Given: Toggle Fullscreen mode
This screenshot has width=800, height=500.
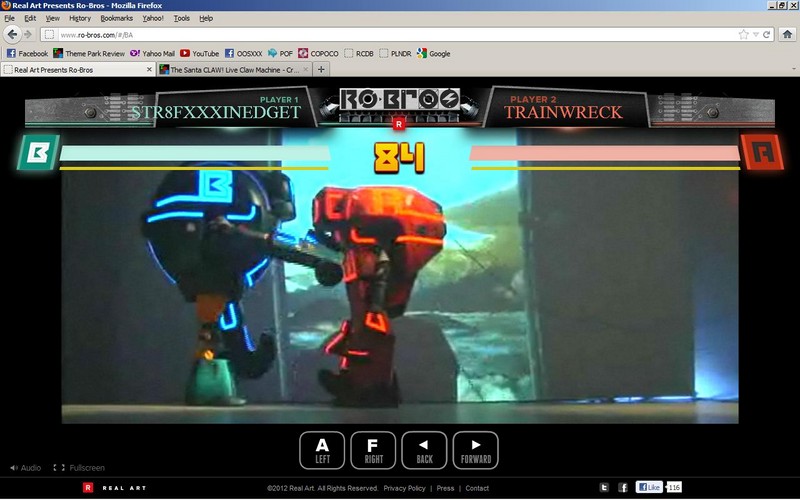Looking at the screenshot, I should pos(79,467).
